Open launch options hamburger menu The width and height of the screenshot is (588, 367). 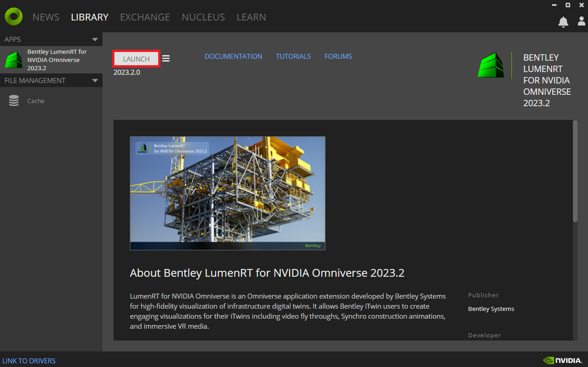coord(166,58)
